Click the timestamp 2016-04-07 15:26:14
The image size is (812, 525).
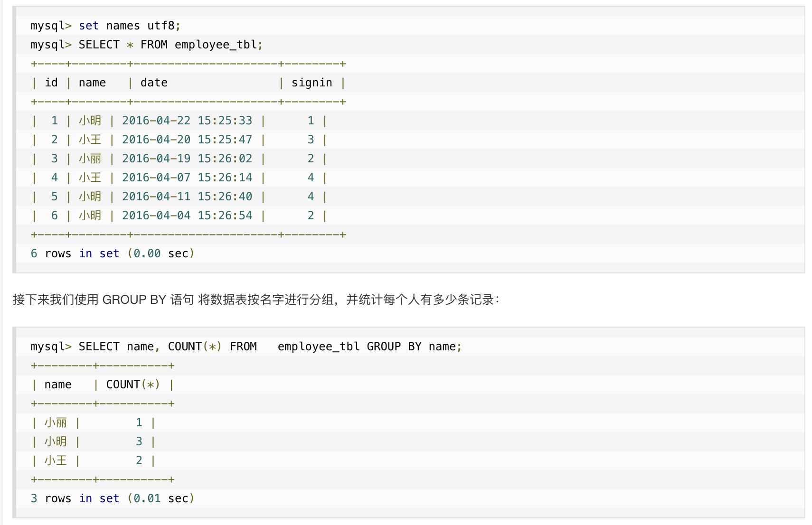pyautogui.click(x=187, y=178)
